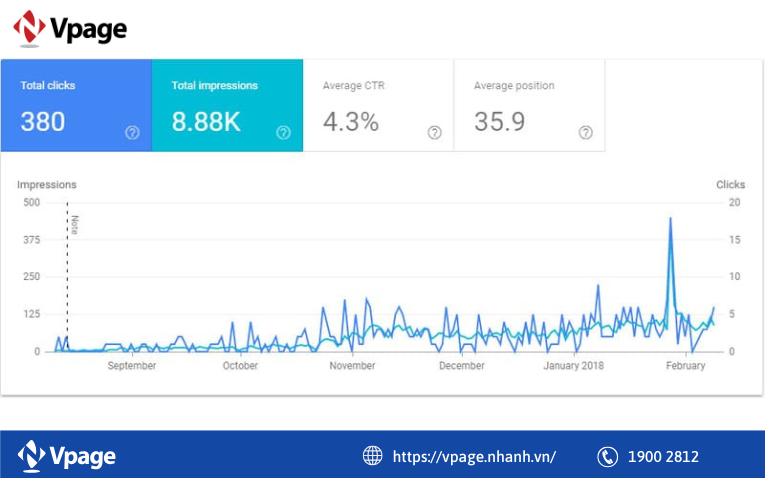The image size is (765, 478).
Task: Click the help icon on Total clicks card
Action: pyautogui.click(x=132, y=133)
